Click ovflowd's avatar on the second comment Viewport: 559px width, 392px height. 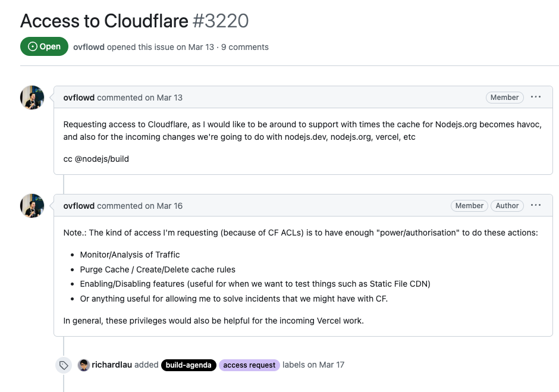[32, 205]
